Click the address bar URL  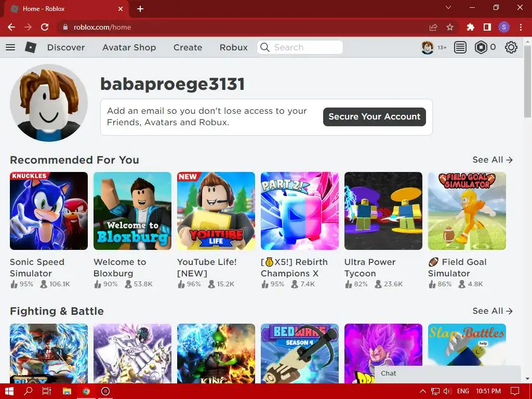point(102,27)
